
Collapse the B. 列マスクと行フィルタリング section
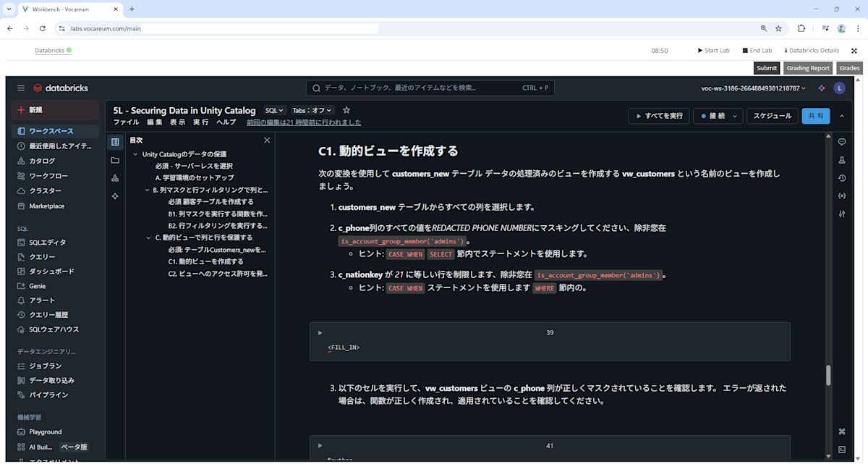pyautogui.click(x=148, y=190)
